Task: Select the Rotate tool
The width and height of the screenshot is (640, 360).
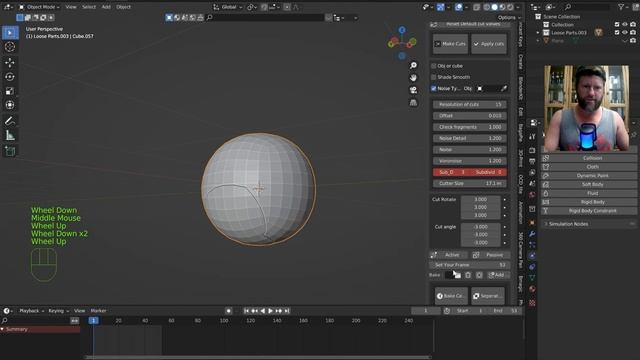Action: 10,77
